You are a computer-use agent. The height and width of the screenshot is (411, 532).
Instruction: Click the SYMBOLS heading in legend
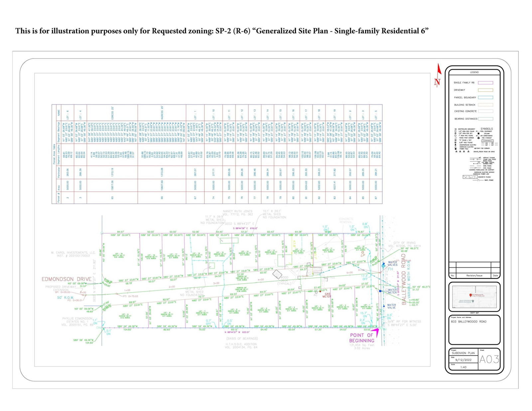click(x=487, y=129)
